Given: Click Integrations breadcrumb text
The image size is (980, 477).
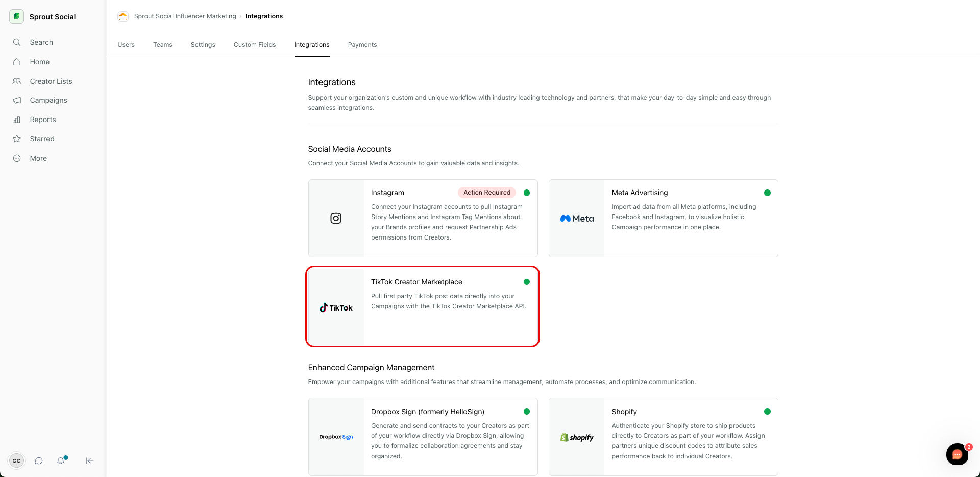Looking at the screenshot, I should point(264,16).
